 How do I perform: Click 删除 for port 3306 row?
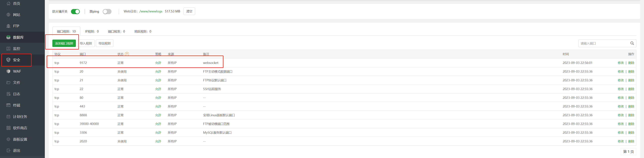[x=631, y=133]
